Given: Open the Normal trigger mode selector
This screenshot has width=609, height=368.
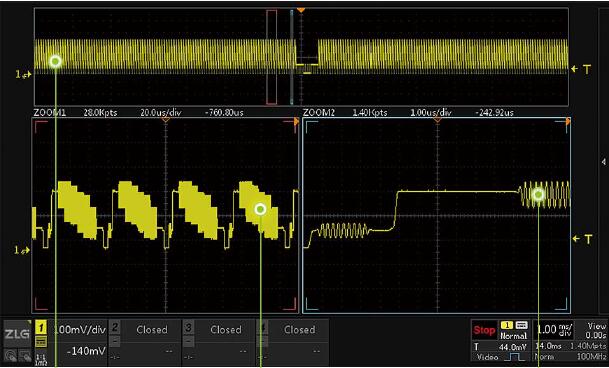Looking at the screenshot, I should click(513, 335).
